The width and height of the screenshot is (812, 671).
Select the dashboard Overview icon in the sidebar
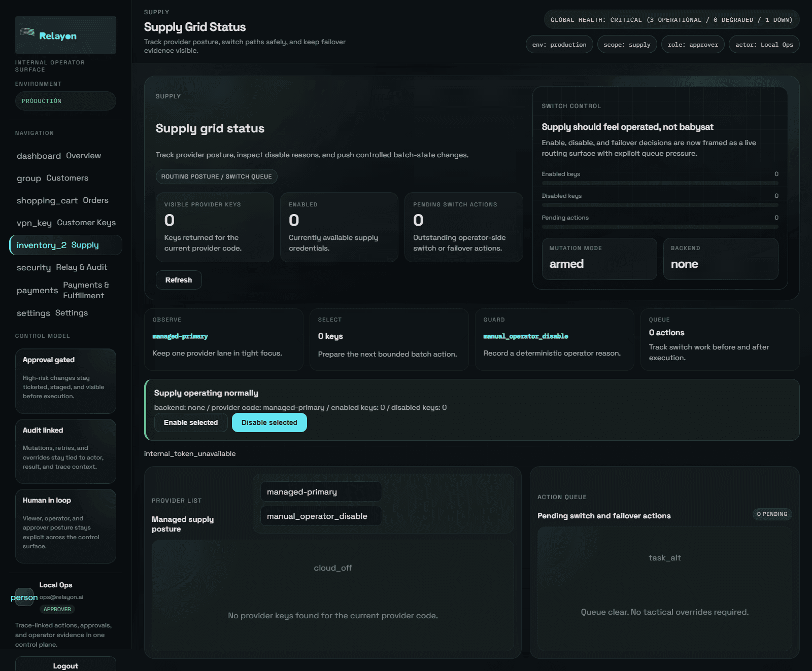click(x=39, y=156)
